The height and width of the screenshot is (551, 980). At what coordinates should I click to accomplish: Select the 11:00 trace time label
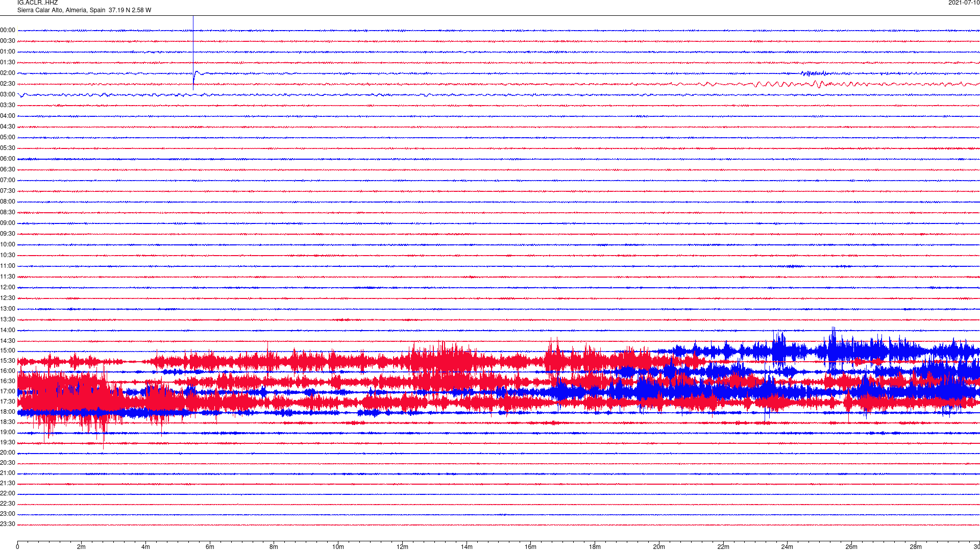8,266
